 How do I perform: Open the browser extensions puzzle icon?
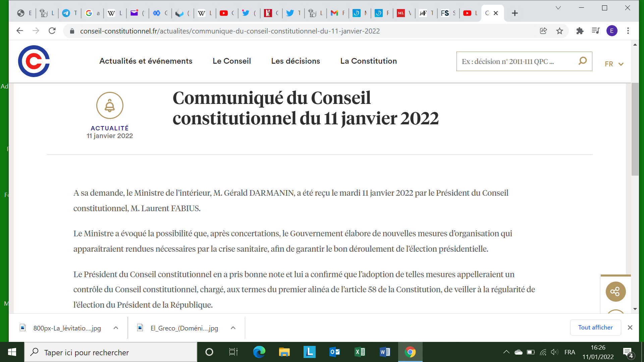click(x=580, y=31)
